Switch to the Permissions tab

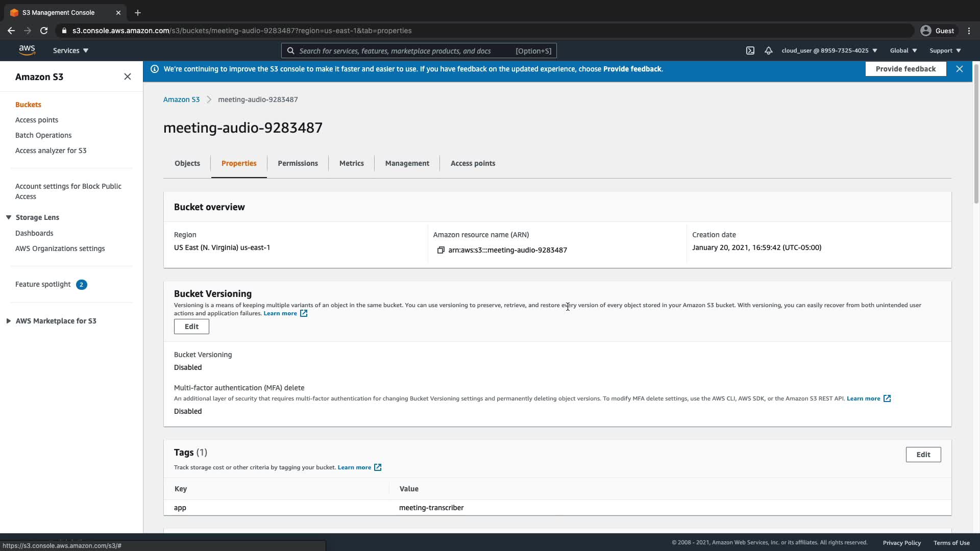pos(298,163)
